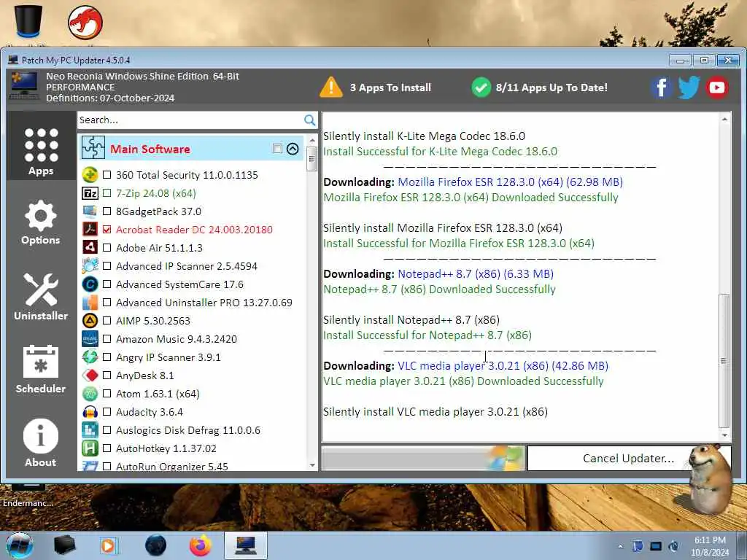Screen dimensions: 747x560
Task: Open the YouTube icon link
Action: coord(717,87)
